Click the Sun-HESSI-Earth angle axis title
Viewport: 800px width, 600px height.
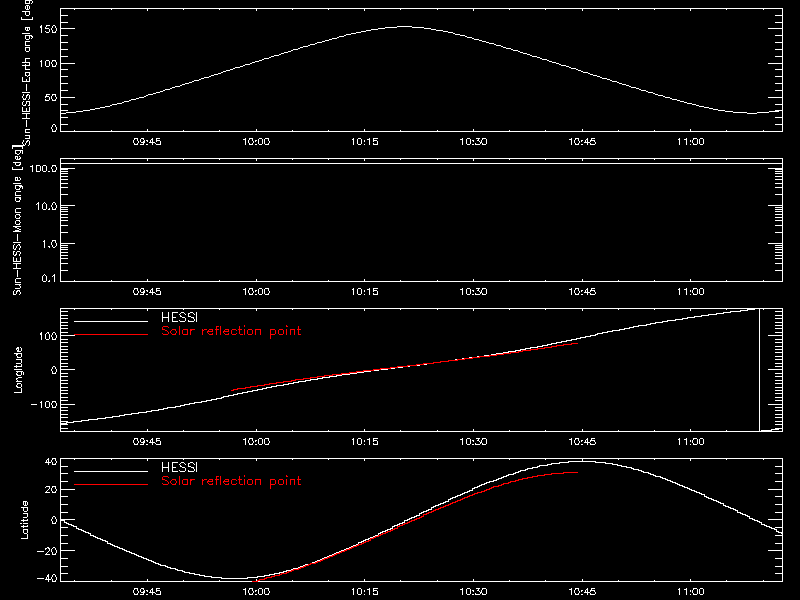click(27, 73)
